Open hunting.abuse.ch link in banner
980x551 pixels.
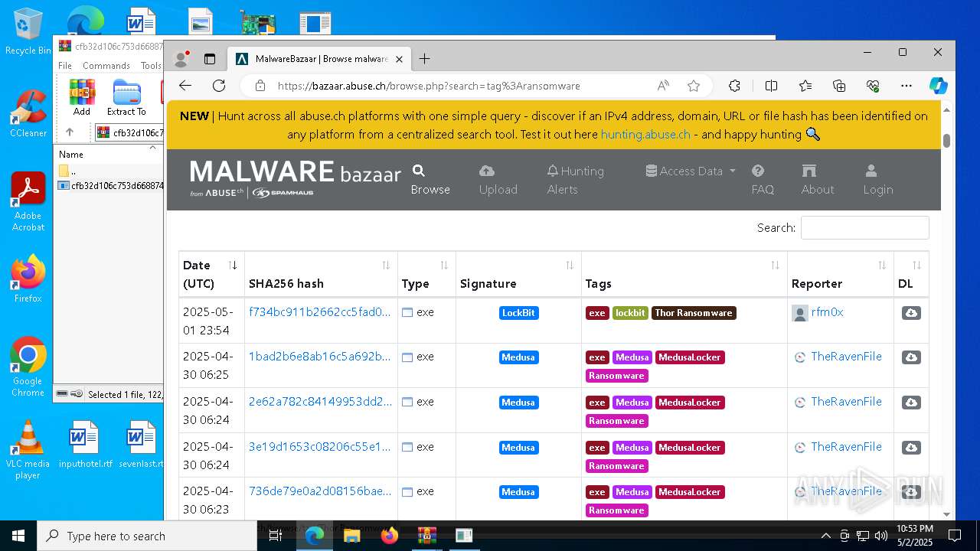[645, 134]
